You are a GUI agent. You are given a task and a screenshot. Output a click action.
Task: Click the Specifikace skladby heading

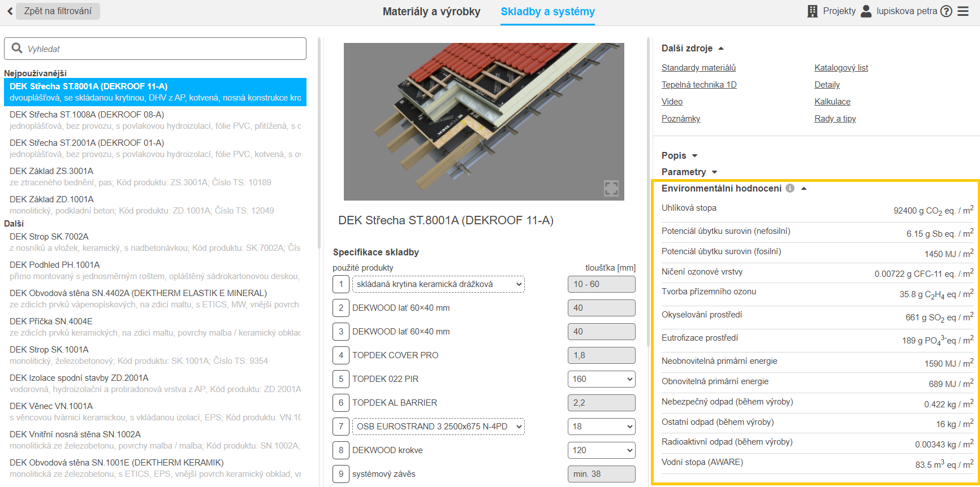(x=375, y=252)
